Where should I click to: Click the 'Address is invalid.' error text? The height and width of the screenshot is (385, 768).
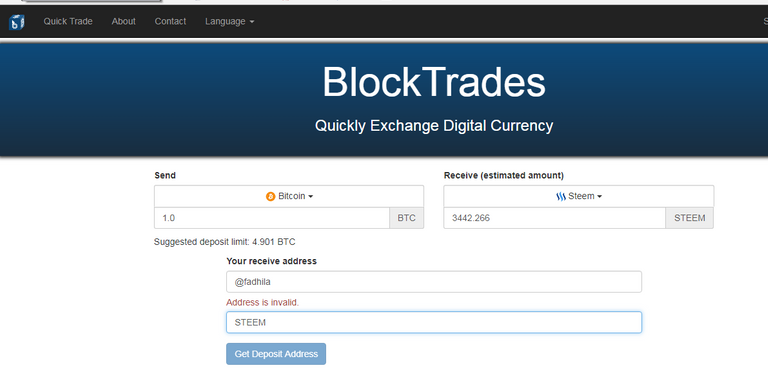pyautogui.click(x=263, y=302)
